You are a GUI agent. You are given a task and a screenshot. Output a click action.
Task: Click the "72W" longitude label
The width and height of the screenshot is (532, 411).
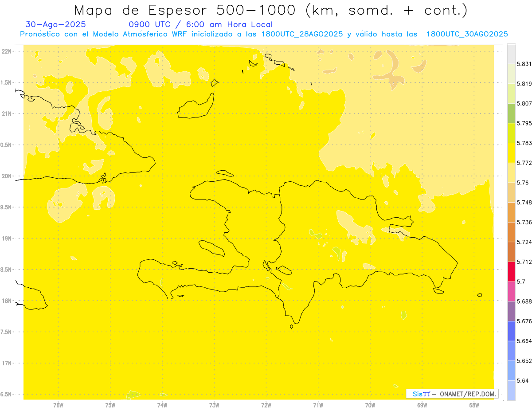coord(266,406)
